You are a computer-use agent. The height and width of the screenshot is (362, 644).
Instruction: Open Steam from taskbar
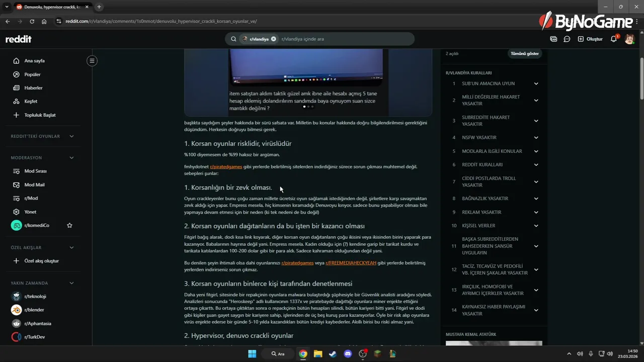tap(333, 354)
